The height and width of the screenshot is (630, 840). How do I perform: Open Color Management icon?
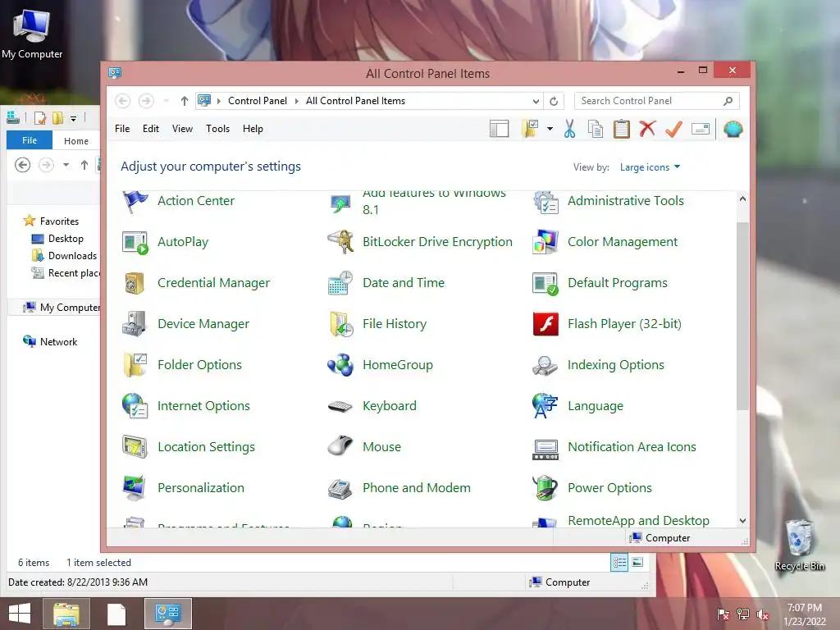546,242
